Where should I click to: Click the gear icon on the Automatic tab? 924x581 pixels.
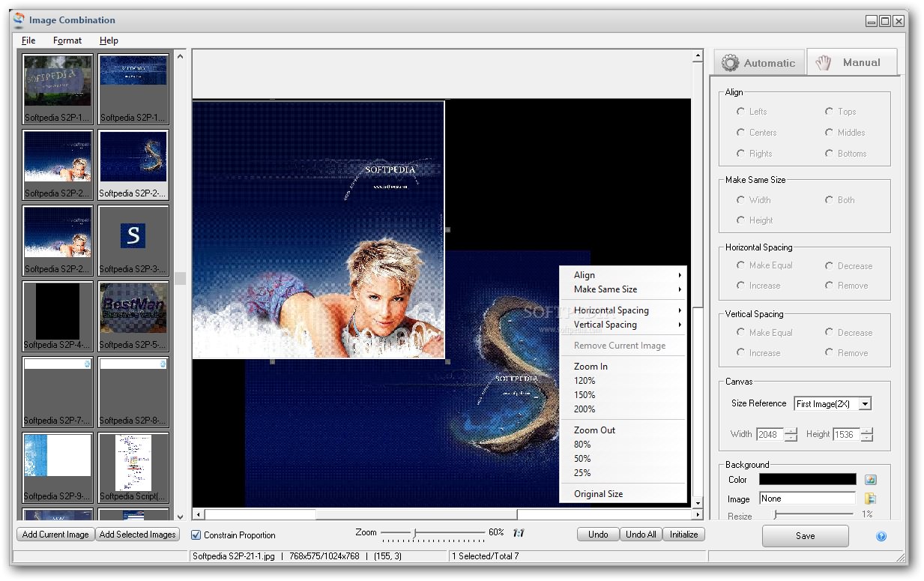[x=730, y=63]
